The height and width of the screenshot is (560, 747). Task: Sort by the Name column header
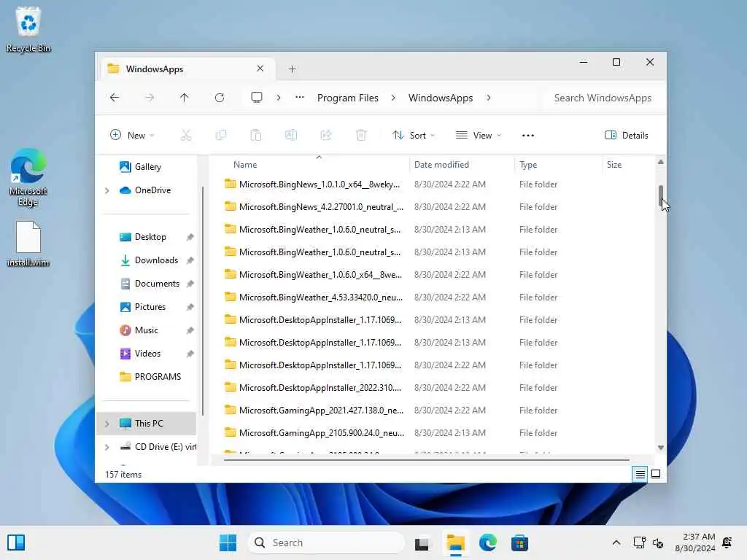pos(245,165)
